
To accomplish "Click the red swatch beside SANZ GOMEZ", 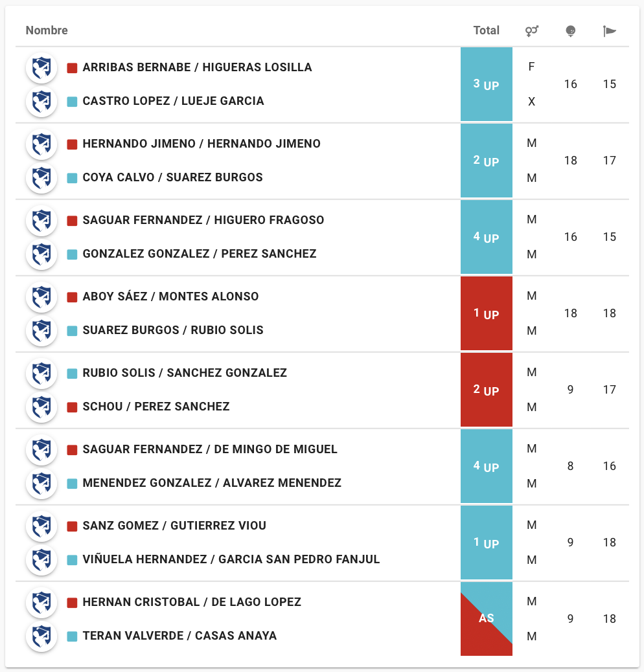I will pyautogui.click(x=73, y=526).
